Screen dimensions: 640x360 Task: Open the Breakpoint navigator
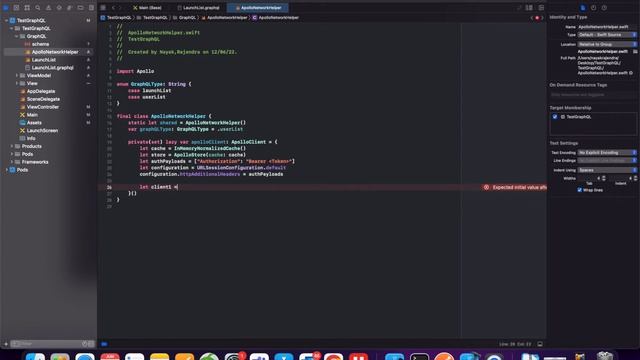[80, 8]
